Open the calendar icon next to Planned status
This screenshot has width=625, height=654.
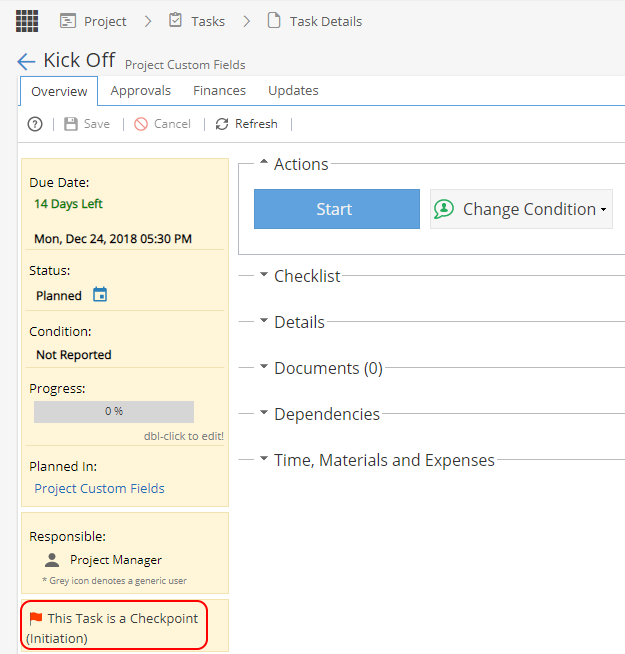point(100,294)
